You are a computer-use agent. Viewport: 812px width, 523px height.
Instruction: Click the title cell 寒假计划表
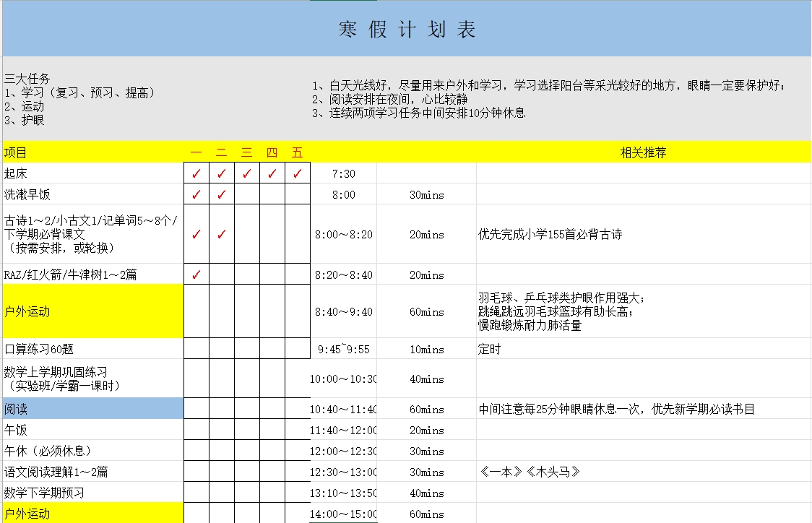(x=407, y=29)
